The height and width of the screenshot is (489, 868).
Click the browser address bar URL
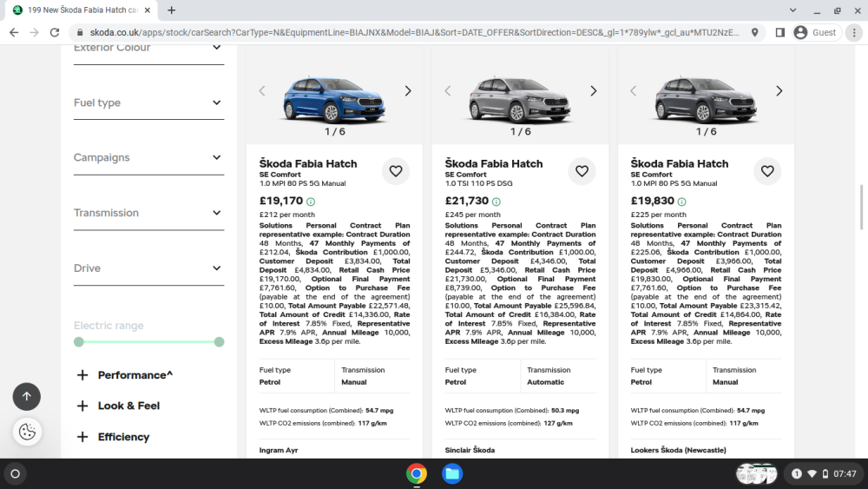pos(414,33)
